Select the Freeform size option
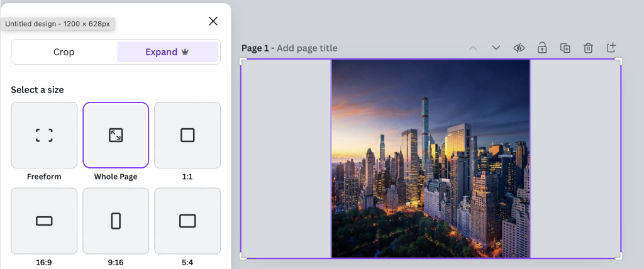 pos(44,135)
